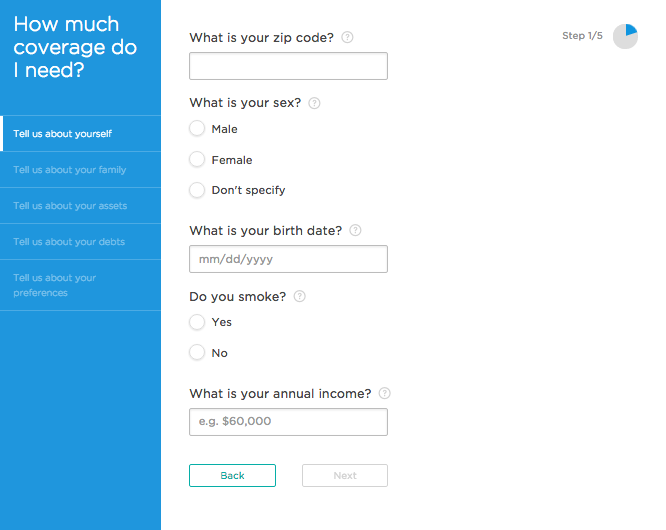Click help icon next to birth date question

tap(355, 231)
